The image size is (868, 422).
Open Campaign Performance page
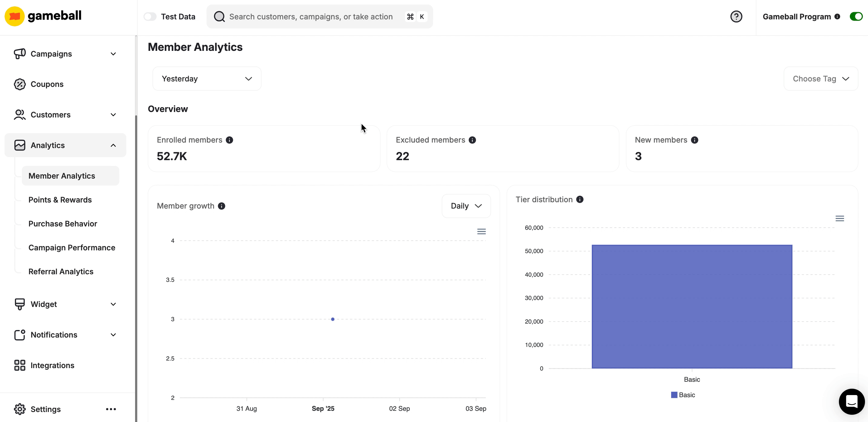click(71, 248)
